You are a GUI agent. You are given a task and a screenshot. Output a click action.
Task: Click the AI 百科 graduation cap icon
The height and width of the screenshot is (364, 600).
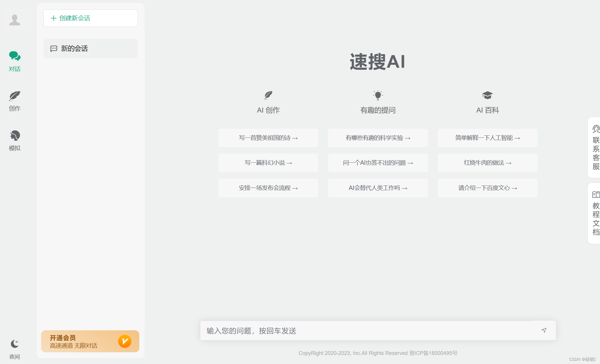click(x=487, y=95)
